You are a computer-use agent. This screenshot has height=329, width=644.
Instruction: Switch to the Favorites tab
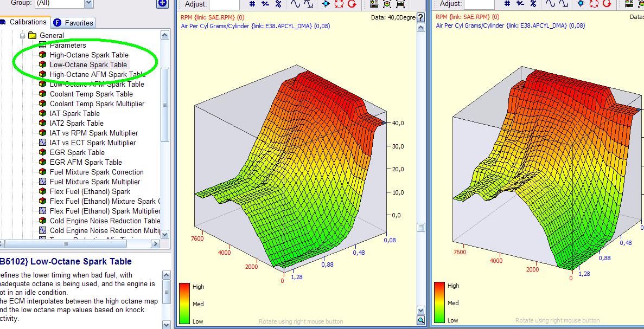74,23
